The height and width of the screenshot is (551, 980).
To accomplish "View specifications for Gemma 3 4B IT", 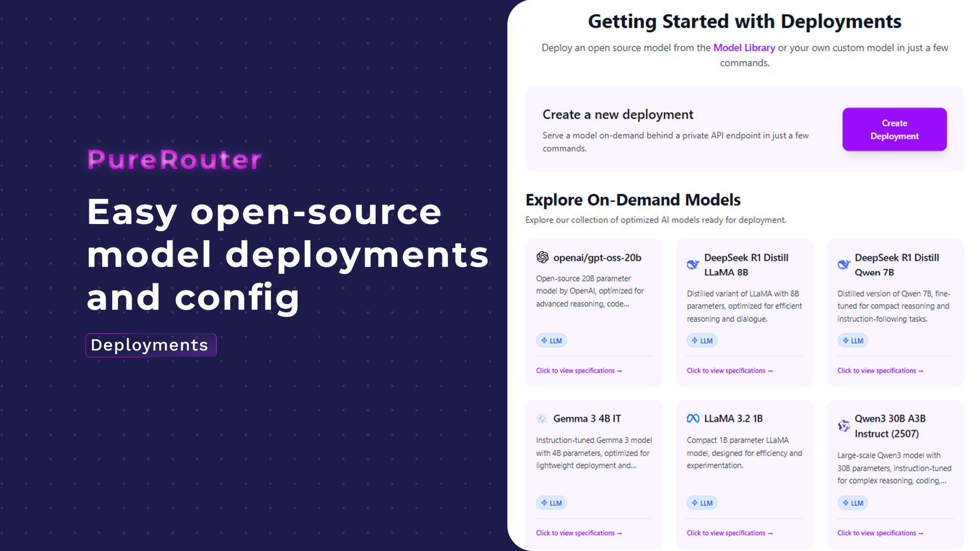I will 578,533.
